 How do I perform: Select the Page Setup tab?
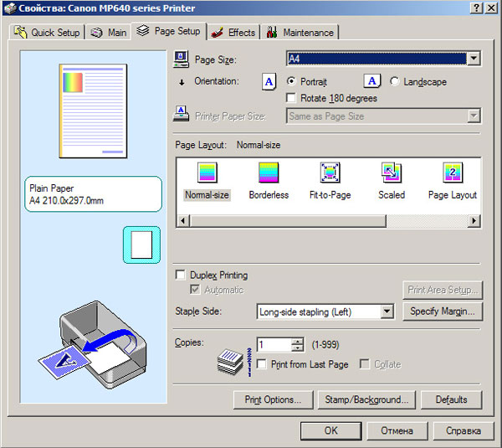click(x=169, y=31)
